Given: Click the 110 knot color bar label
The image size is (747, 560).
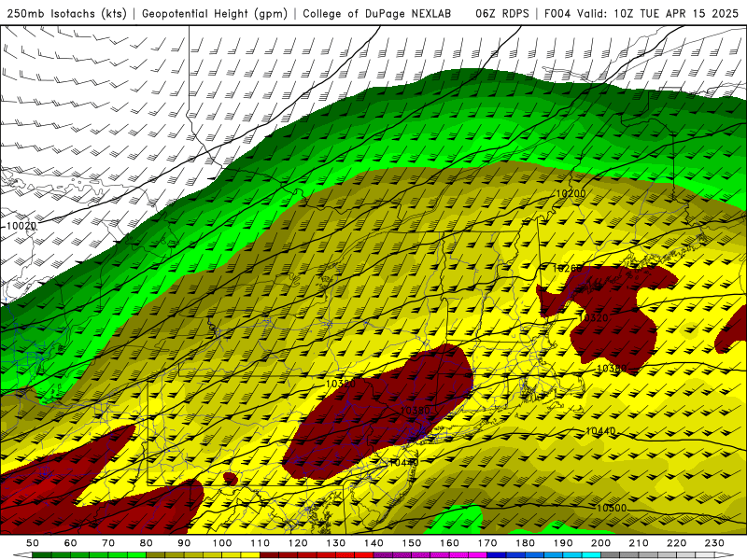Looking at the screenshot, I should coord(261,543).
